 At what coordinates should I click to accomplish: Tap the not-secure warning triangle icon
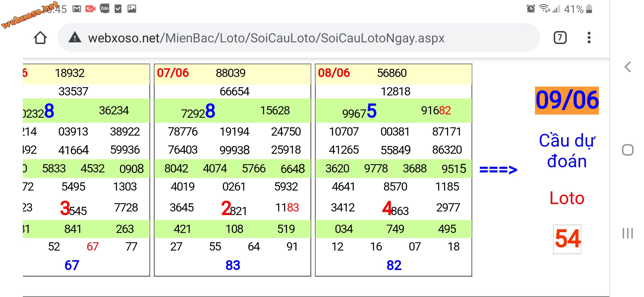pos(75,37)
